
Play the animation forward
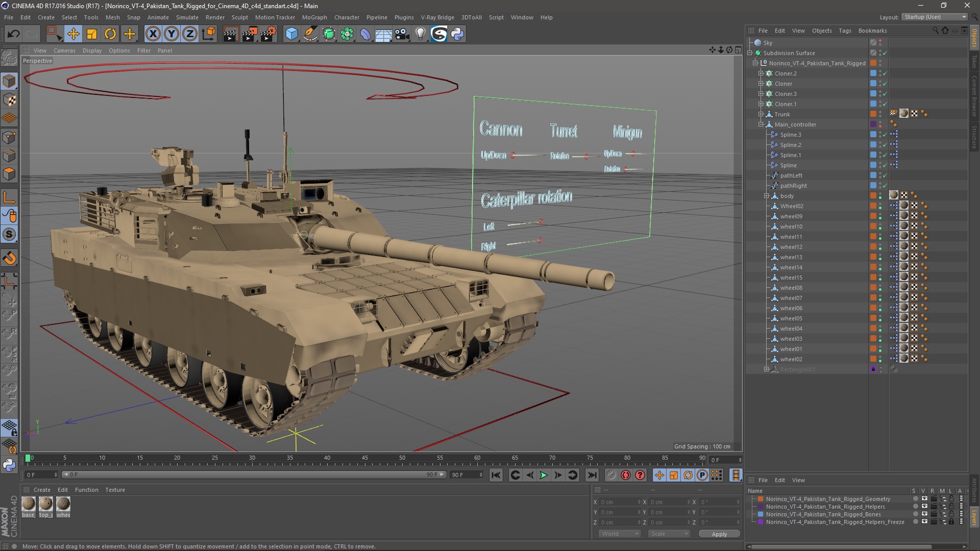(544, 475)
